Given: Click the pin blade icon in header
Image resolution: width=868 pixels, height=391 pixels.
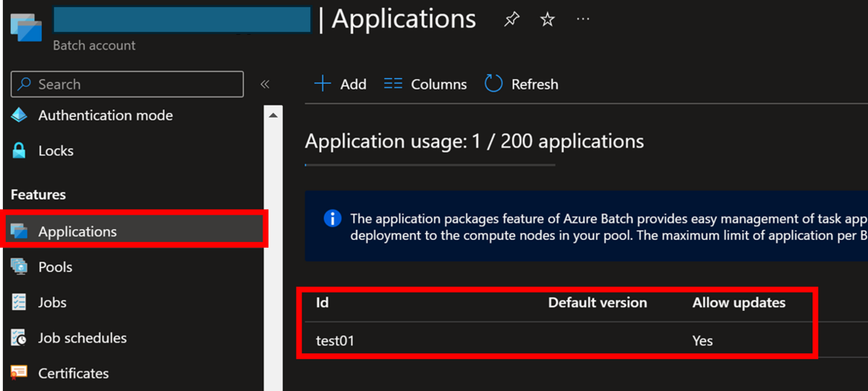Looking at the screenshot, I should [511, 20].
